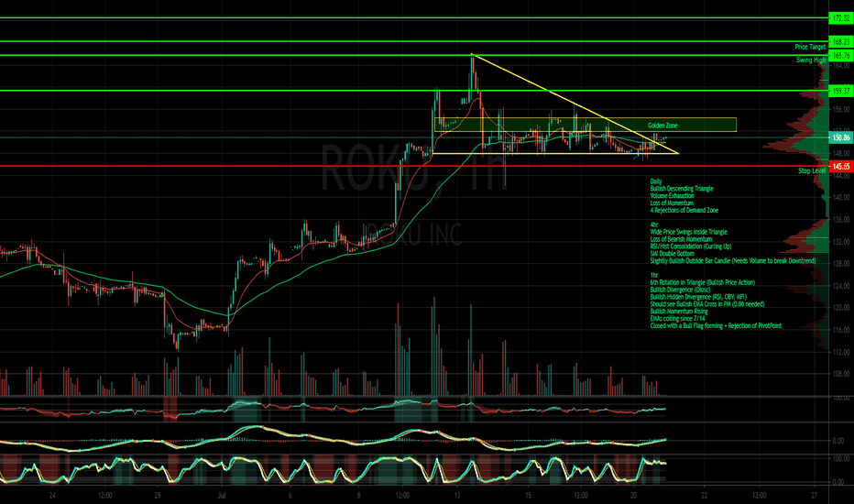Screen dimensions: 854x504
Task: Select the '4hr' heading
Action: (x=654, y=225)
